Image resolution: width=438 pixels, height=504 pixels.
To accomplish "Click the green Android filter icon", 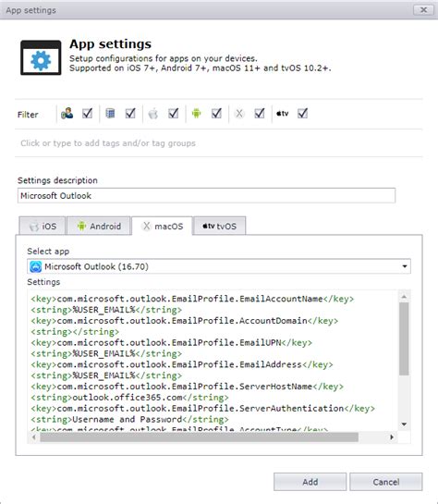I will pos(196,113).
